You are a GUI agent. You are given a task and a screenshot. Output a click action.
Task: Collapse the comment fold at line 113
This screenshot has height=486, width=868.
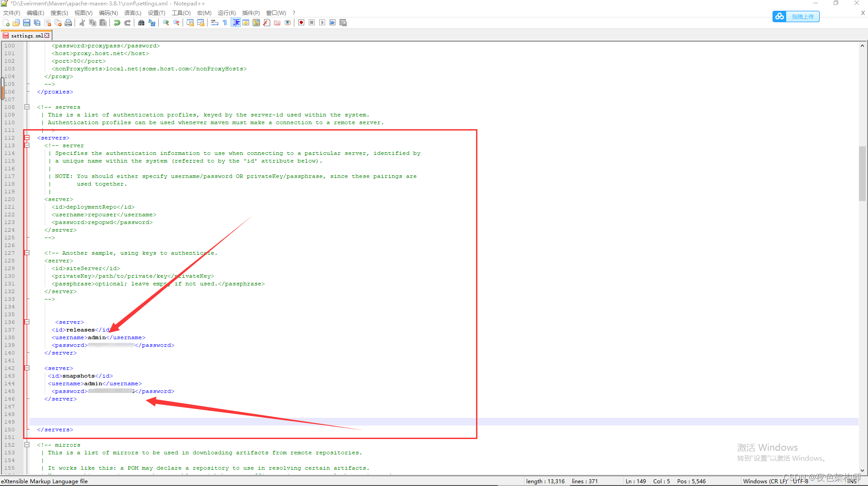27,145
